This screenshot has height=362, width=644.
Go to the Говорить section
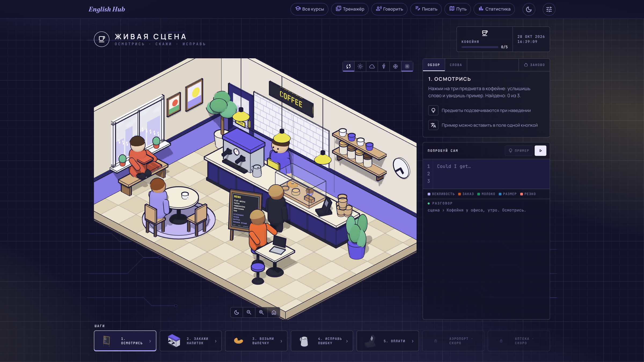click(x=389, y=9)
